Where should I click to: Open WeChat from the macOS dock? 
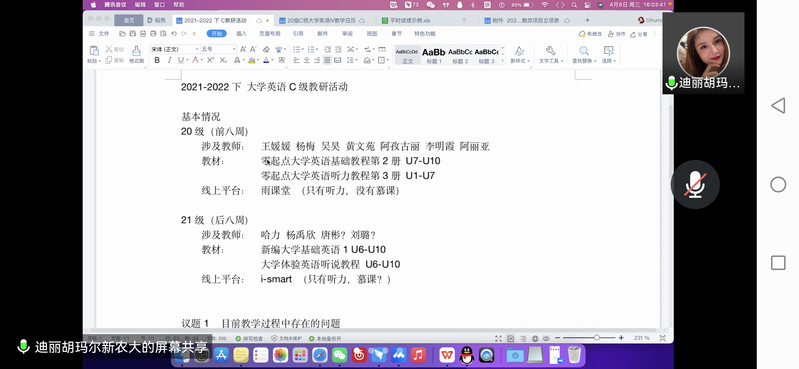coord(339,355)
